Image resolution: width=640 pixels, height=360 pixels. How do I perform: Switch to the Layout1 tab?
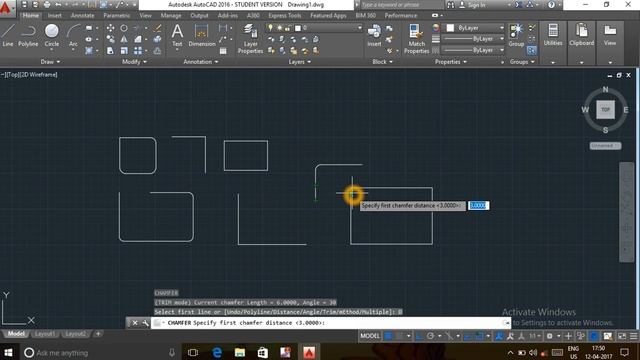click(x=45, y=334)
